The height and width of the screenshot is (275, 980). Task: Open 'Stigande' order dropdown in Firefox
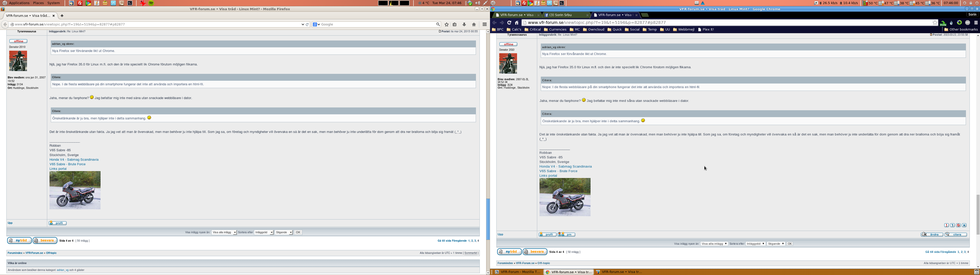(x=284, y=232)
